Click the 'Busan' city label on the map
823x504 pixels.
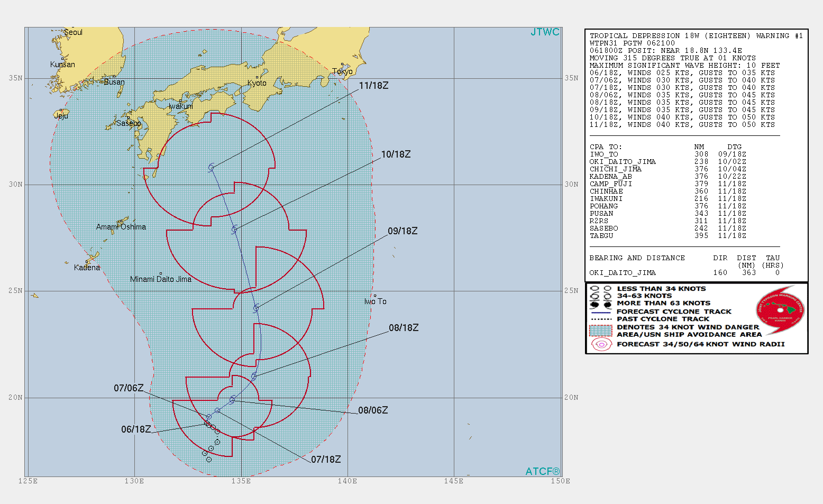click(114, 82)
